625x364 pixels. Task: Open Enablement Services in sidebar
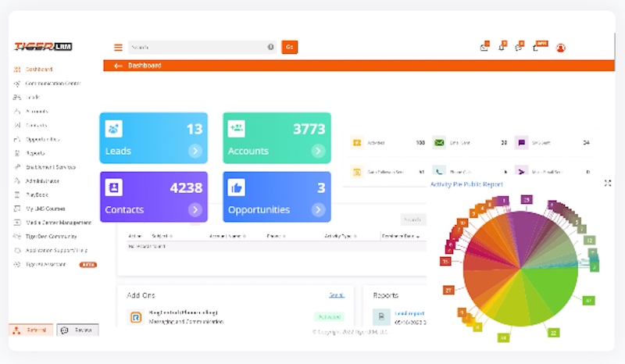pos(51,167)
